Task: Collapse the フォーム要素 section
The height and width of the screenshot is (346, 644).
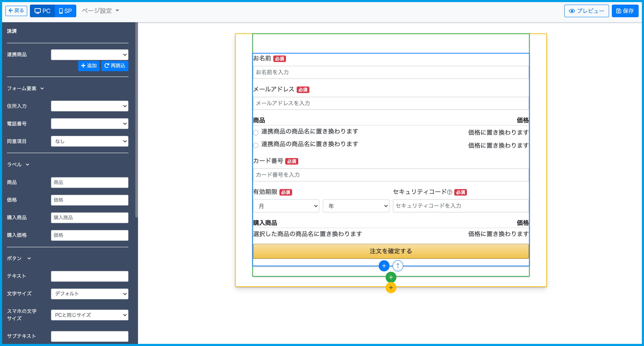Action: 25,88
